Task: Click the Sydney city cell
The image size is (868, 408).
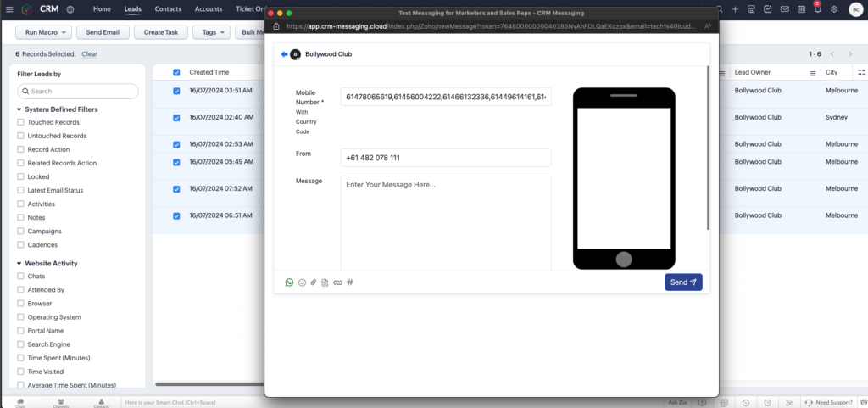Action: 837,117
